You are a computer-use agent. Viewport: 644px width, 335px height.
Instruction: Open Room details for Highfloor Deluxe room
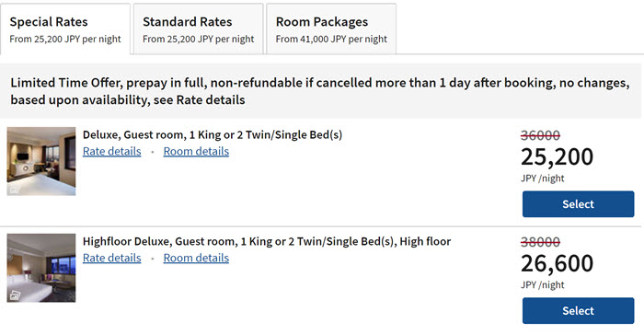pos(196,258)
